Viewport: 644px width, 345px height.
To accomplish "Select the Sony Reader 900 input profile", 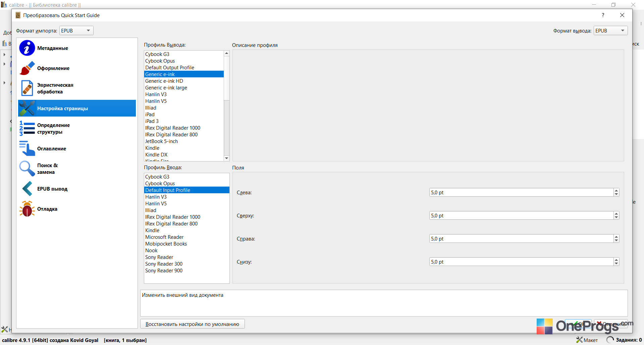I will click(x=187, y=270).
